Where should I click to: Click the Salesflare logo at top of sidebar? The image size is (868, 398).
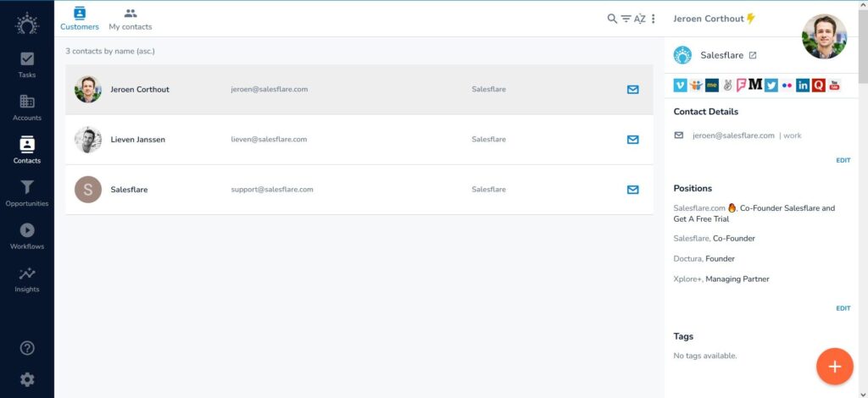pos(26,24)
